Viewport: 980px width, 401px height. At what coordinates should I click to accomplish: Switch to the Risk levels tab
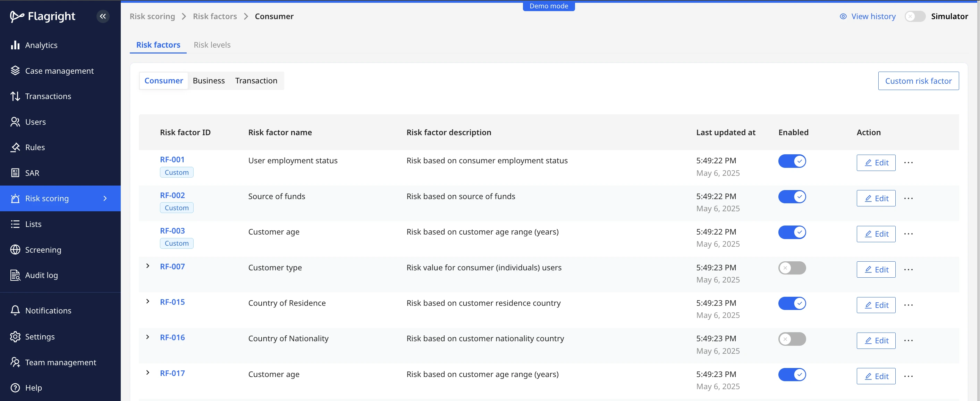point(212,45)
